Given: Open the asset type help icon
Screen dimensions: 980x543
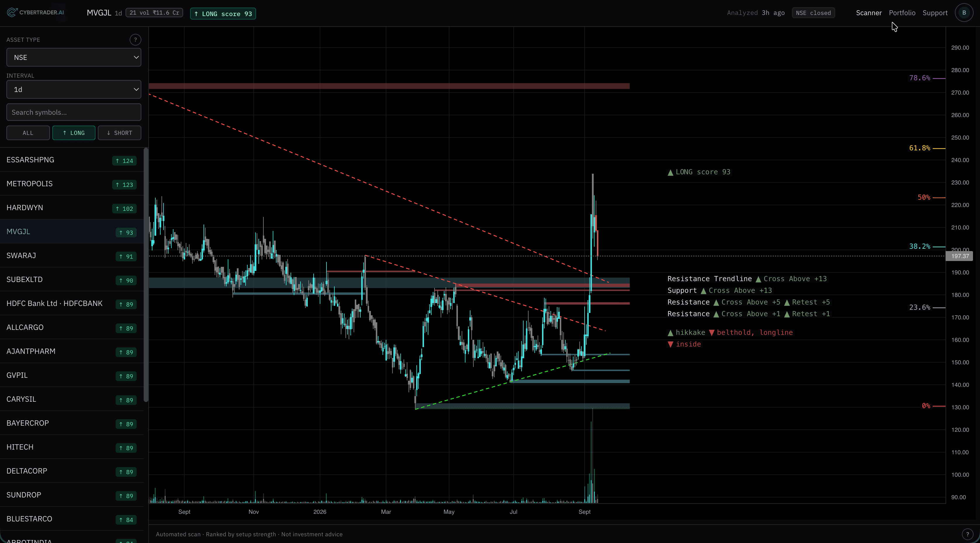Looking at the screenshot, I should [x=135, y=39].
